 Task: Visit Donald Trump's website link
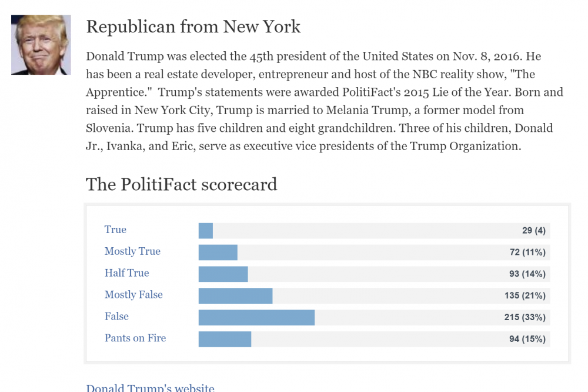(x=151, y=387)
